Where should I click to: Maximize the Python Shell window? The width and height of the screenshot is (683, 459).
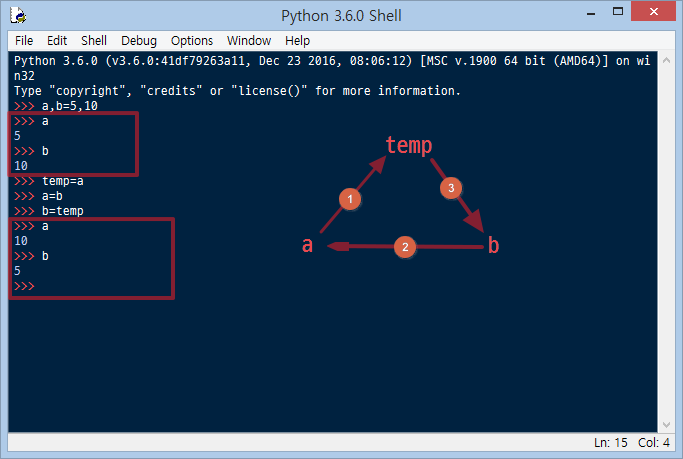(618, 12)
